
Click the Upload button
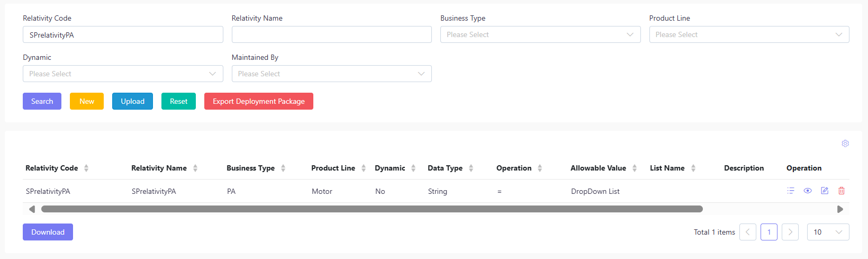(x=132, y=101)
